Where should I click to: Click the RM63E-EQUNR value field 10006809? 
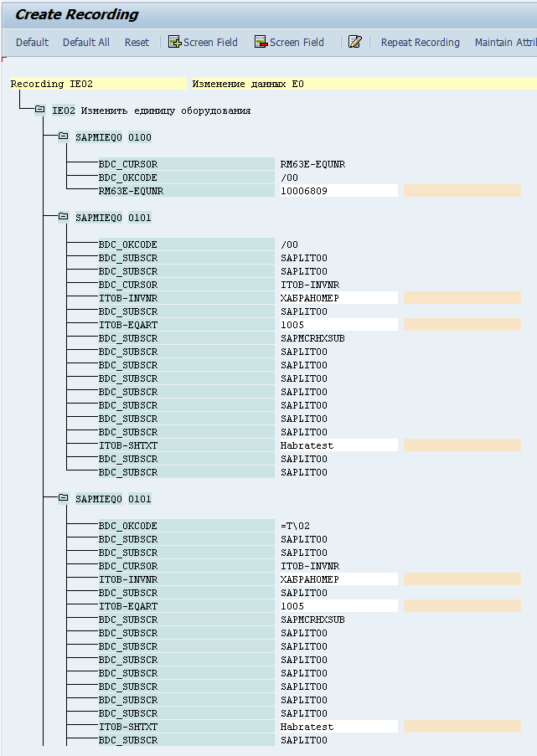coord(338,191)
